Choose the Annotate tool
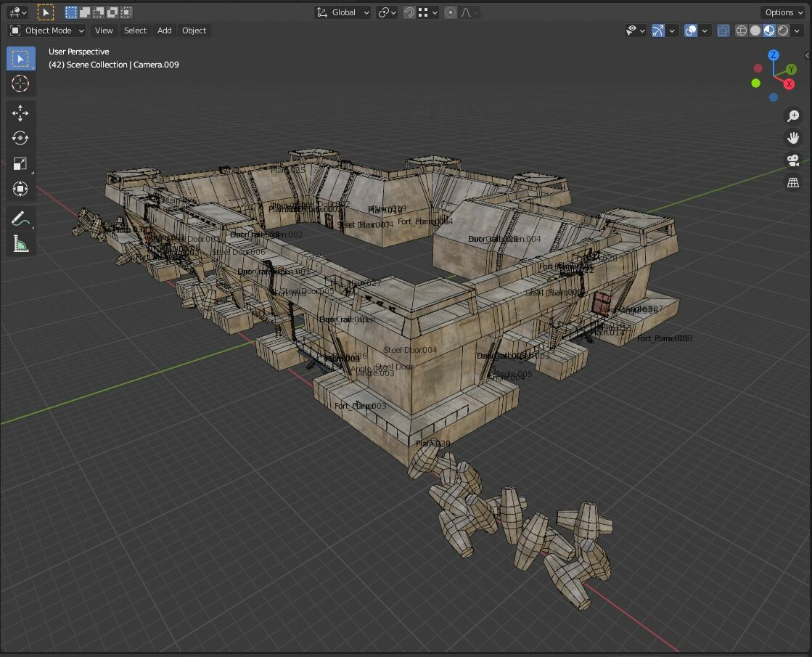812x657 pixels. [x=20, y=215]
